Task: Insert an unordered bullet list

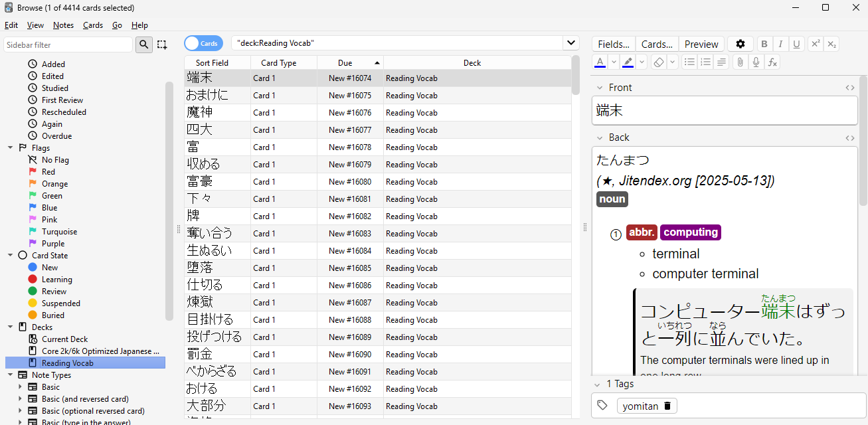Action: (x=690, y=62)
